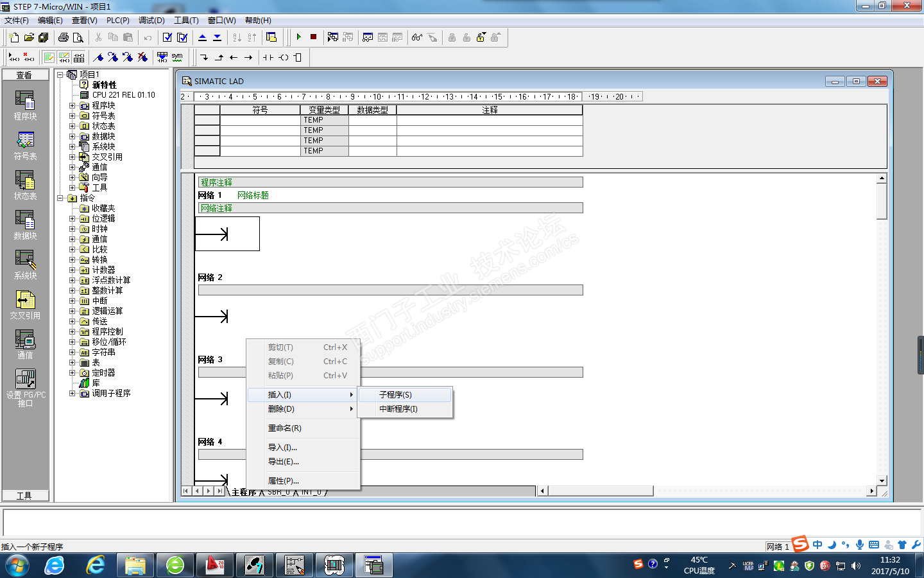Insert a Line Right connection

[x=248, y=57]
